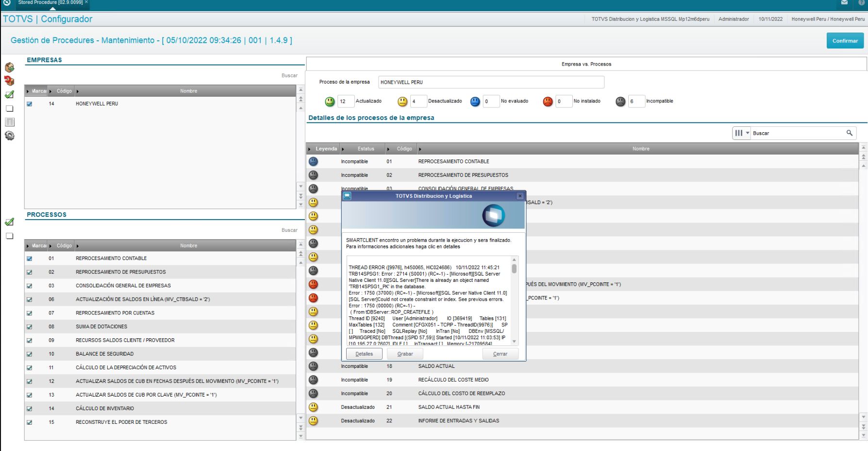The width and height of the screenshot is (868, 451).
Task: Click the gray Incompatible legend face icon
Action: (x=620, y=101)
